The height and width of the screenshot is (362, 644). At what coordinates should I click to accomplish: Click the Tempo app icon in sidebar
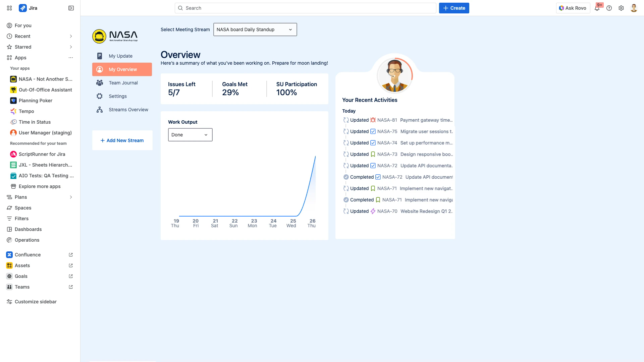pos(13,111)
